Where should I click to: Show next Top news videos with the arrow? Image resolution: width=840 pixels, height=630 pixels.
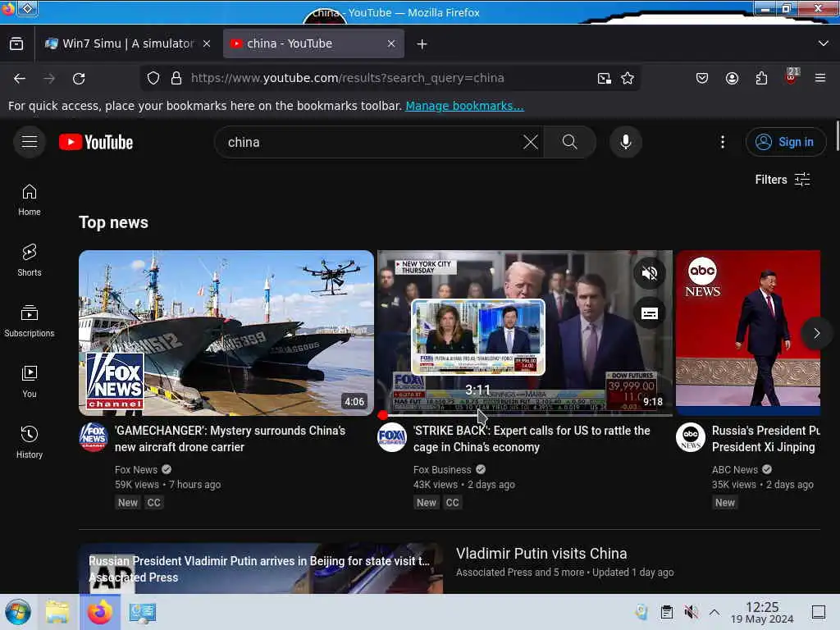point(816,333)
